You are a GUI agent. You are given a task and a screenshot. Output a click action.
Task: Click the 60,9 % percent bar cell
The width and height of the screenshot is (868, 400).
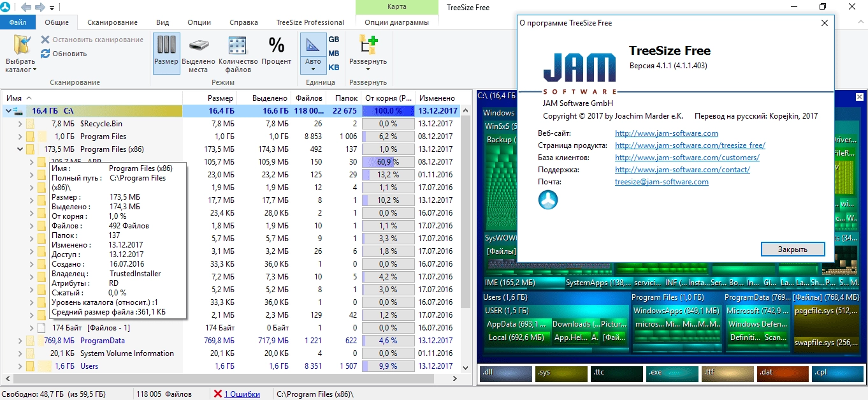click(x=387, y=162)
